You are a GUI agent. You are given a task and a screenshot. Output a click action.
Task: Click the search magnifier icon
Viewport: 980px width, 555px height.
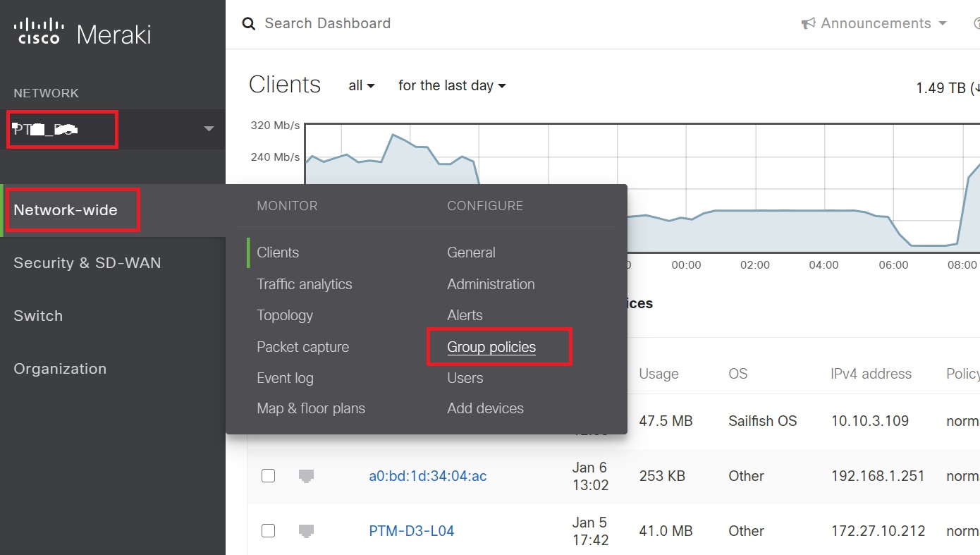pos(248,24)
